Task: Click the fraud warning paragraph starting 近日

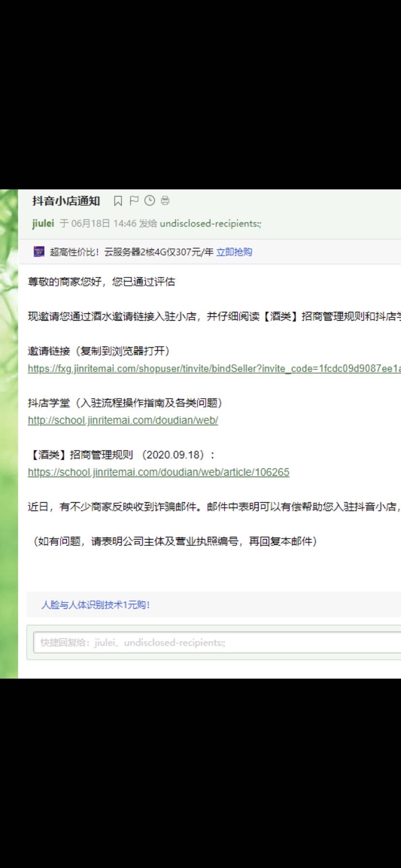Action: pyautogui.click(x=213, y=507)
